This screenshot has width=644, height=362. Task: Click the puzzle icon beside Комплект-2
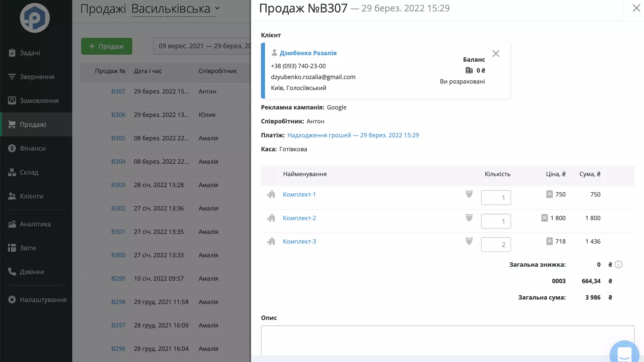tap(271, 218)
